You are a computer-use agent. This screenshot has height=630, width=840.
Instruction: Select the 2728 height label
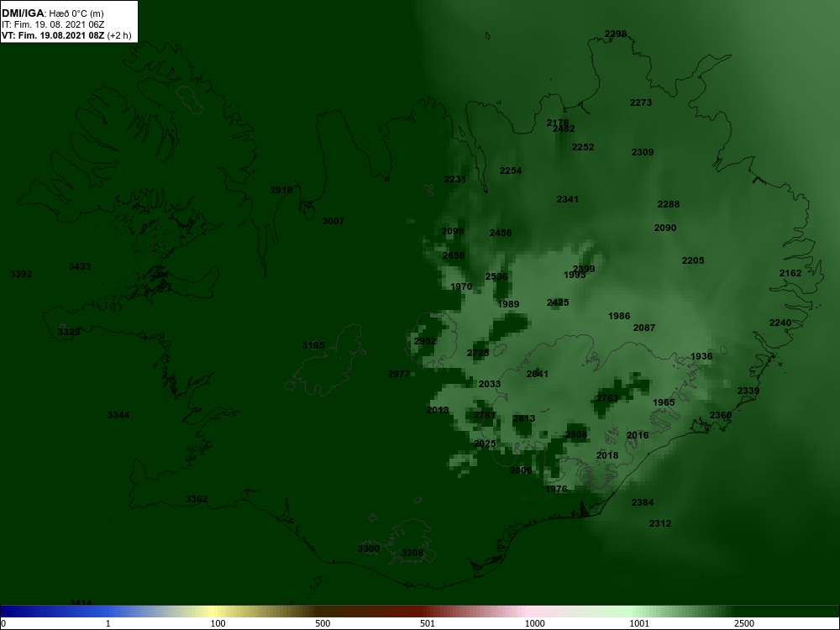pyautogui.click(x=478, y=353)
